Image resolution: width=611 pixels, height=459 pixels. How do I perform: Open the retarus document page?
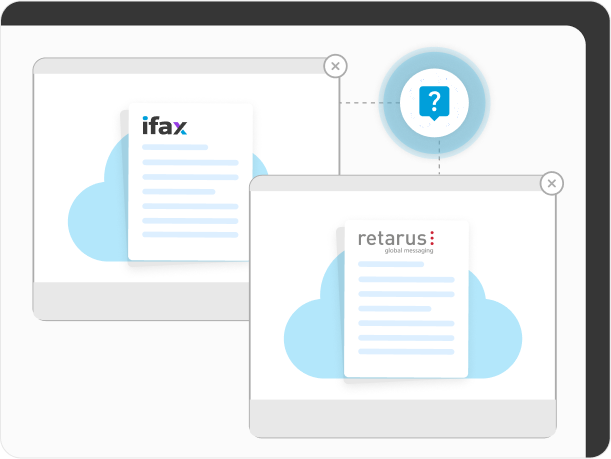tap(406, 299)
